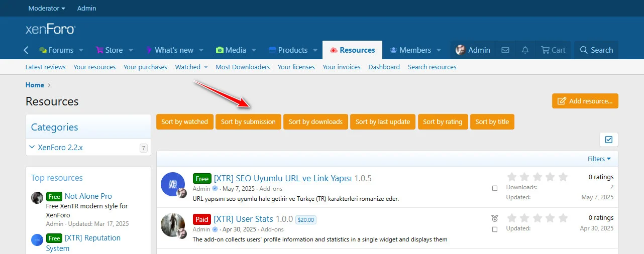Click the $20.00 price label
The height and width of the screenshot is (254, 644).
[x=306, y=220]
